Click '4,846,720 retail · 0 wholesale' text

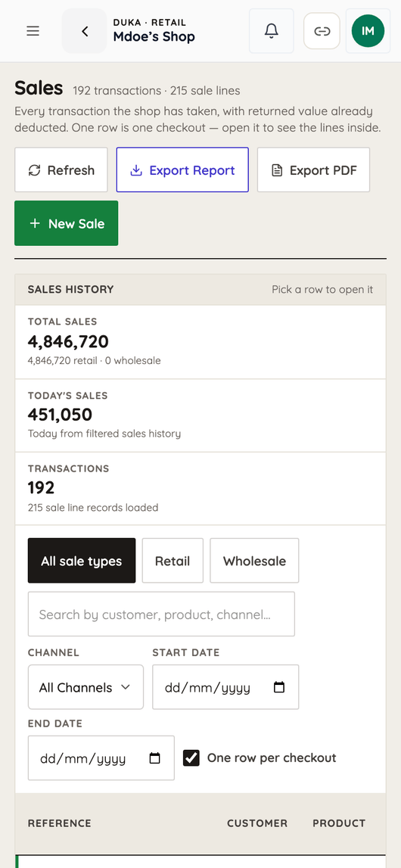pos(94,360)
